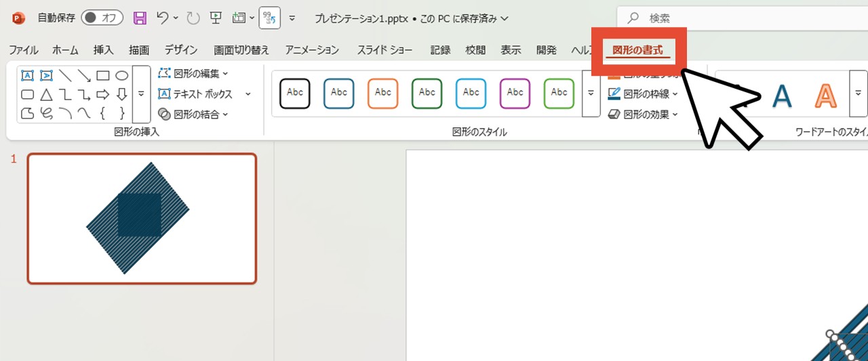868x361 pixels.
Task: Toggle the 自動保存 autosave switch
Action: click(101, 18)
